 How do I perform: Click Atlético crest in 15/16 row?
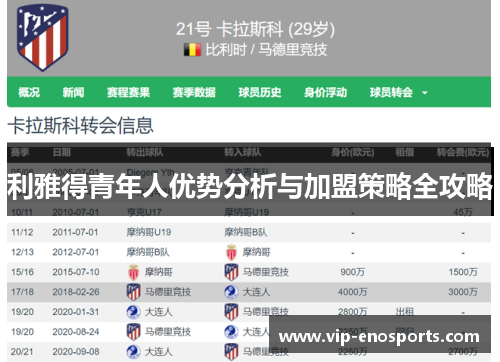(x=231, y=272)
